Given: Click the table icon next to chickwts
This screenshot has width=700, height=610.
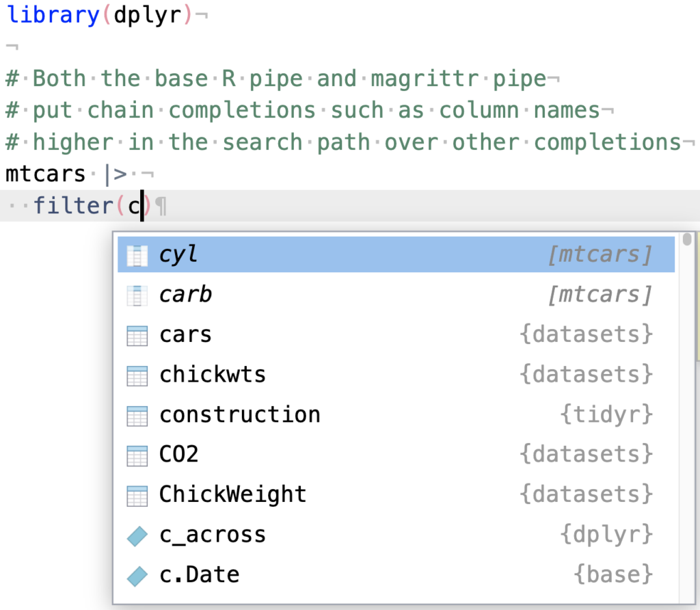Looking at the screenshot, I should pos(137,374).
